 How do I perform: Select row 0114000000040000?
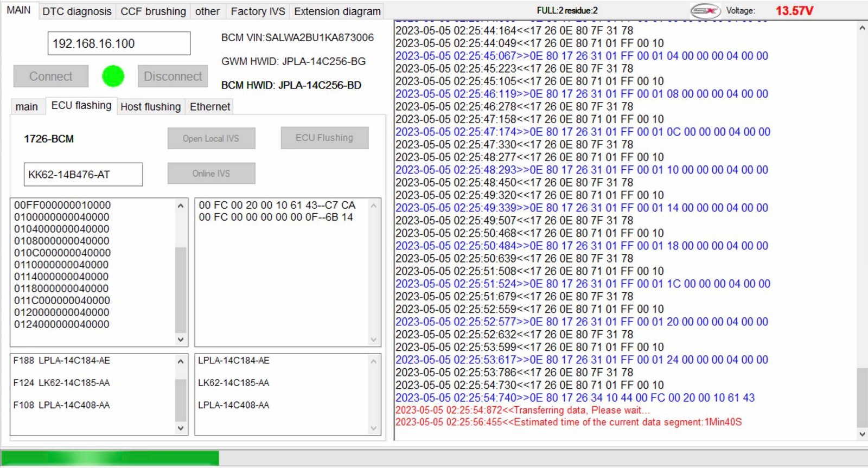(x=61, y=277)
